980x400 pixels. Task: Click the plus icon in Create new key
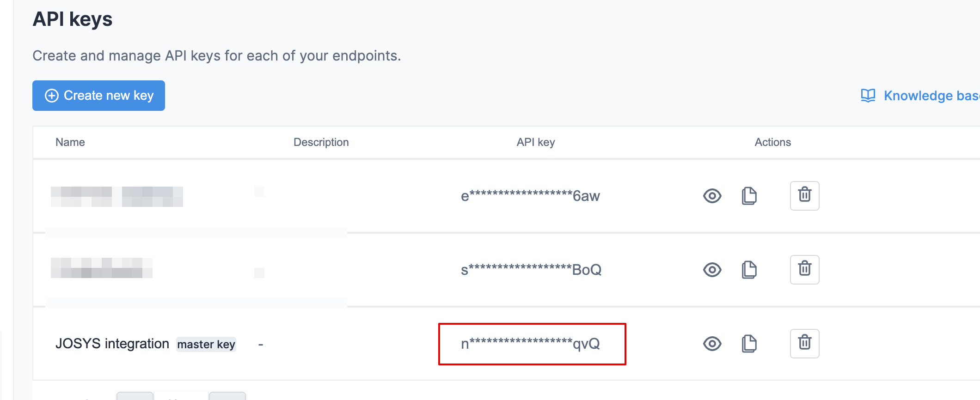[x=51, y=96]
